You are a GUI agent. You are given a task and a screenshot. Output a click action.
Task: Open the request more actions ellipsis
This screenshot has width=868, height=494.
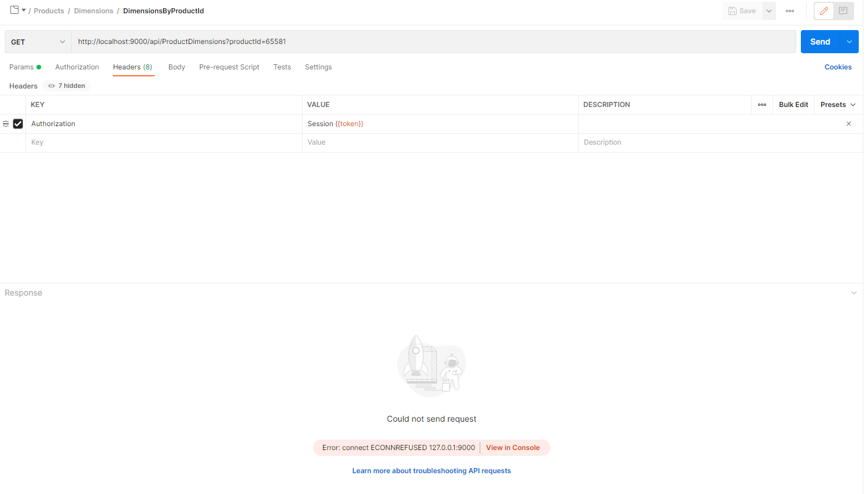point(790,11)
